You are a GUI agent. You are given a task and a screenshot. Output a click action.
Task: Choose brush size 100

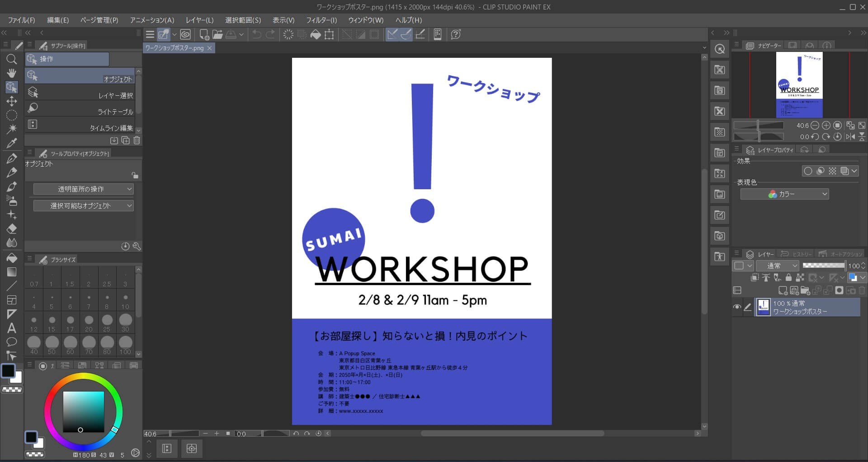click(125, 345)
